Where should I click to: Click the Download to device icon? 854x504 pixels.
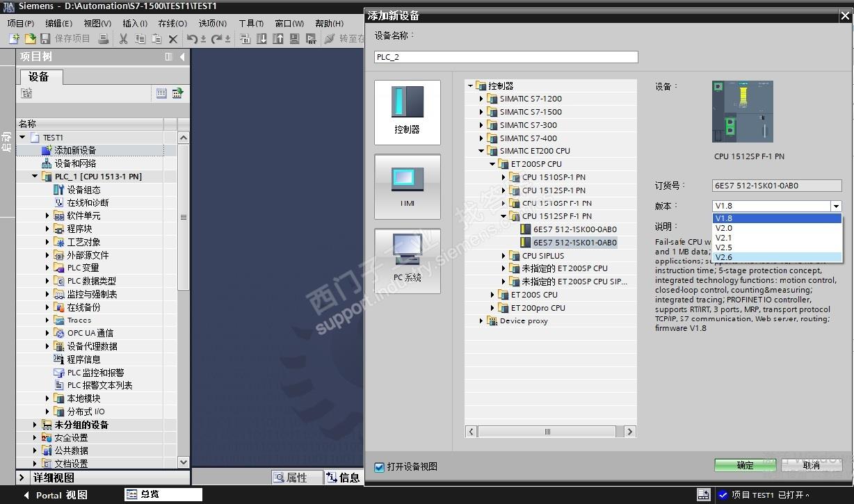261,39
